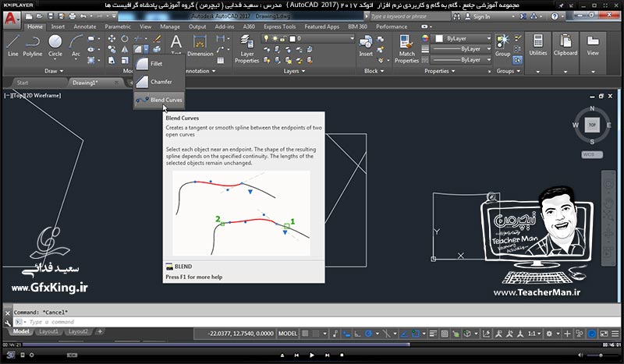Select Blend Curves from the flyout menu
Viewport: 624px width, 364px height.
tap(159, 100)
